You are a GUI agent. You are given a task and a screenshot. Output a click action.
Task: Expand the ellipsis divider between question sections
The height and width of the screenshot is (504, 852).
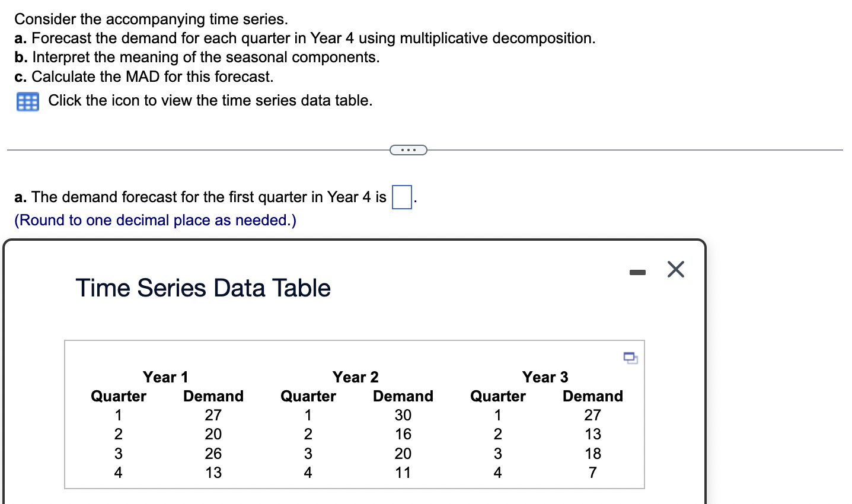pos(408,149)
